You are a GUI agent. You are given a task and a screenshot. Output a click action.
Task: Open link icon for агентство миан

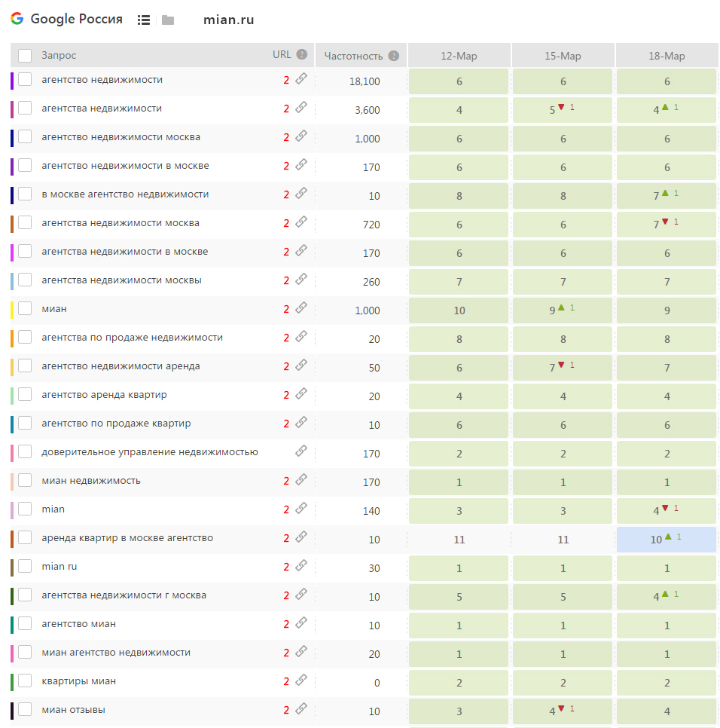tap(301, 622)
